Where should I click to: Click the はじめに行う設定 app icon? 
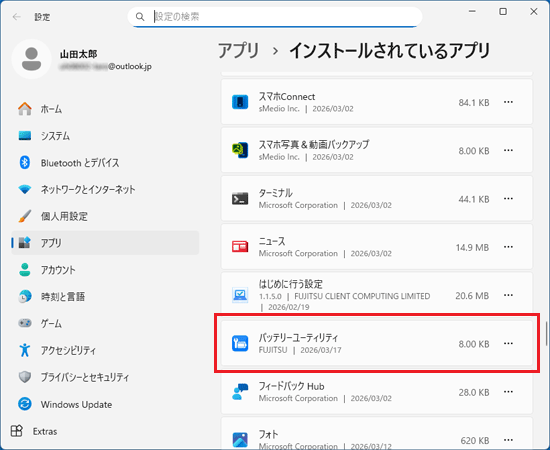click(240, 295)
